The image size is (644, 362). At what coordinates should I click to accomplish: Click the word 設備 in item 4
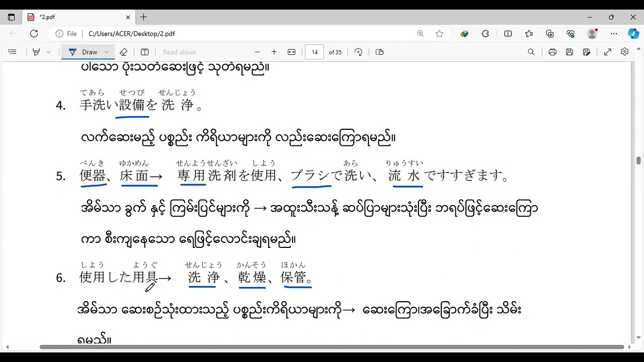click(132, 105)
